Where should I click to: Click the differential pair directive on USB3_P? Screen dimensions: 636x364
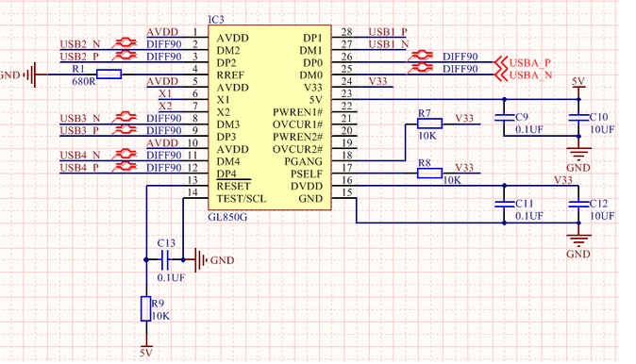(x=124, y=130)
